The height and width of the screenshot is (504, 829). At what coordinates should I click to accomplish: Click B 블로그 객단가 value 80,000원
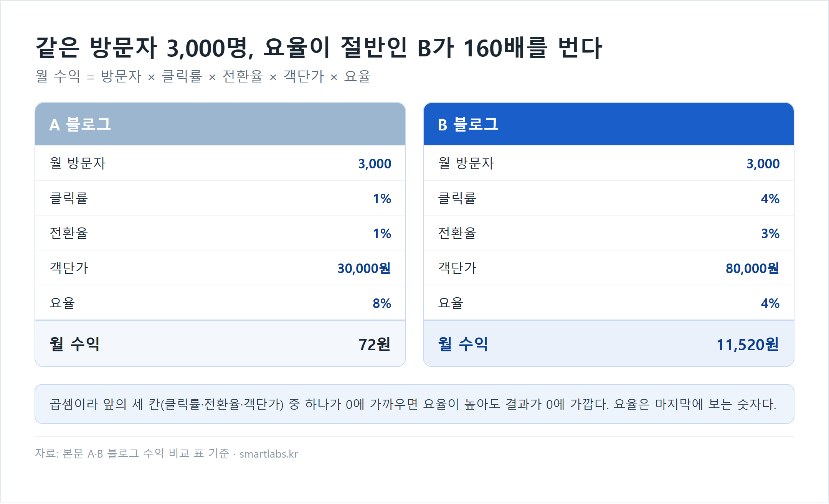pos(753,268)
